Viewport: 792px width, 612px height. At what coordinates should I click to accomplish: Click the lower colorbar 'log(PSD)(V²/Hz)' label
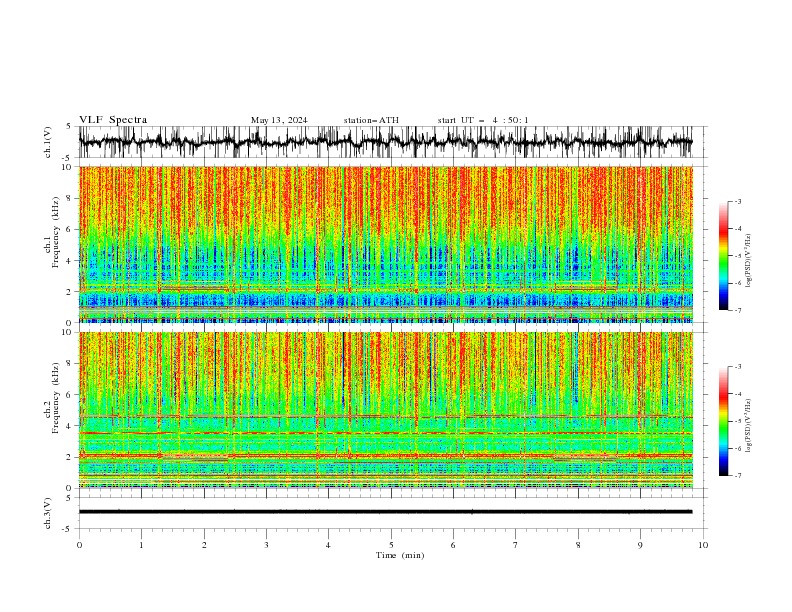point(749,426)
